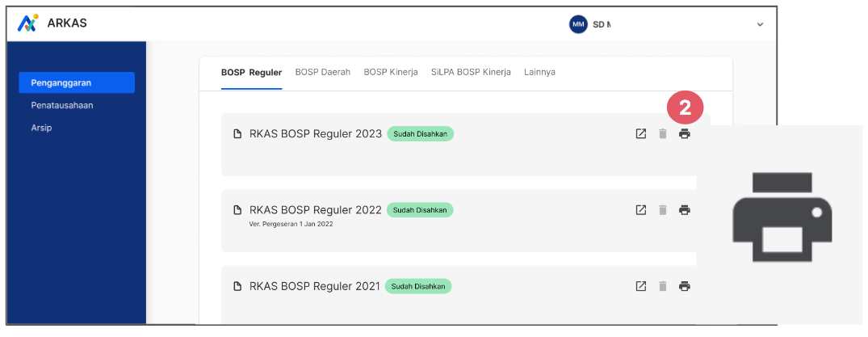Select the Lainnya tab
The image size is (868, 337).
[539, 72]
